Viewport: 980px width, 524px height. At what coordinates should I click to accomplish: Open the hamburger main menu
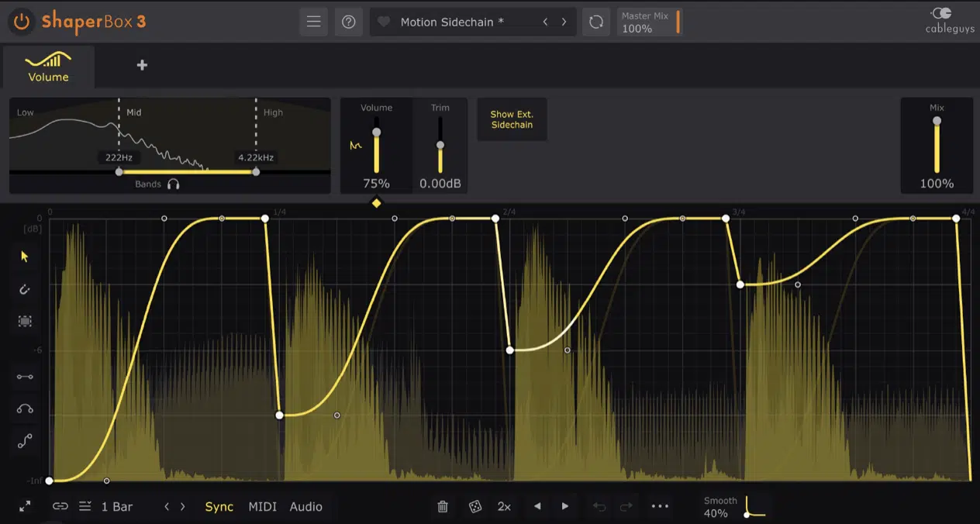[314, 22]
